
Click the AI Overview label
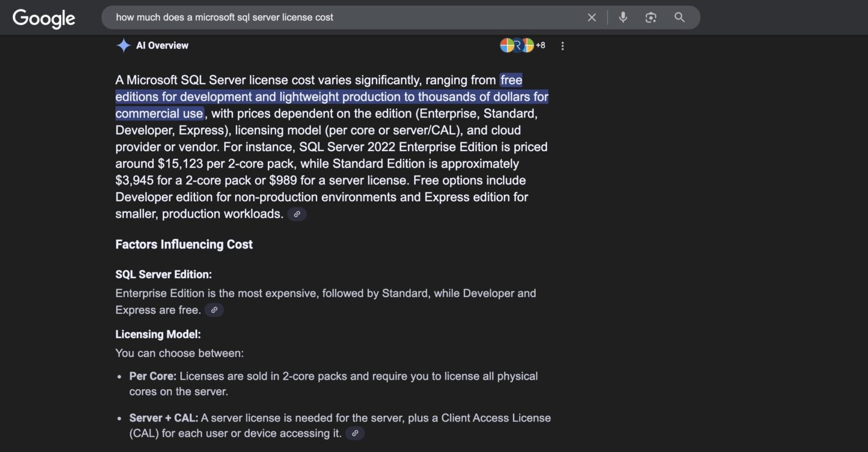[x=163, y=45]
